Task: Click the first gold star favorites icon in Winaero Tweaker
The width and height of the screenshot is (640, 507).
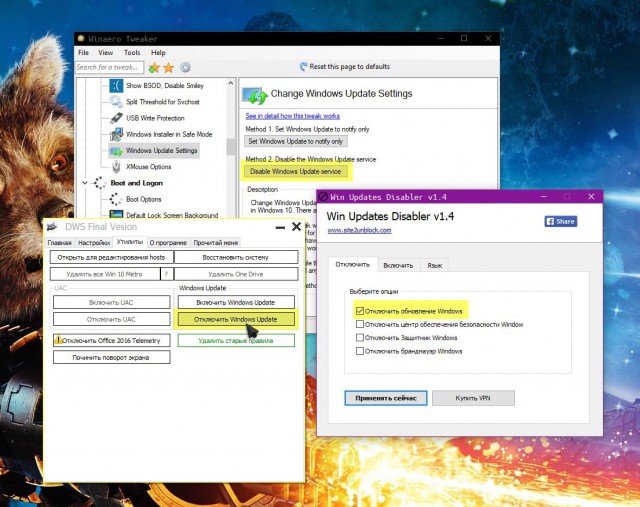Action: [x=154, y=67]
